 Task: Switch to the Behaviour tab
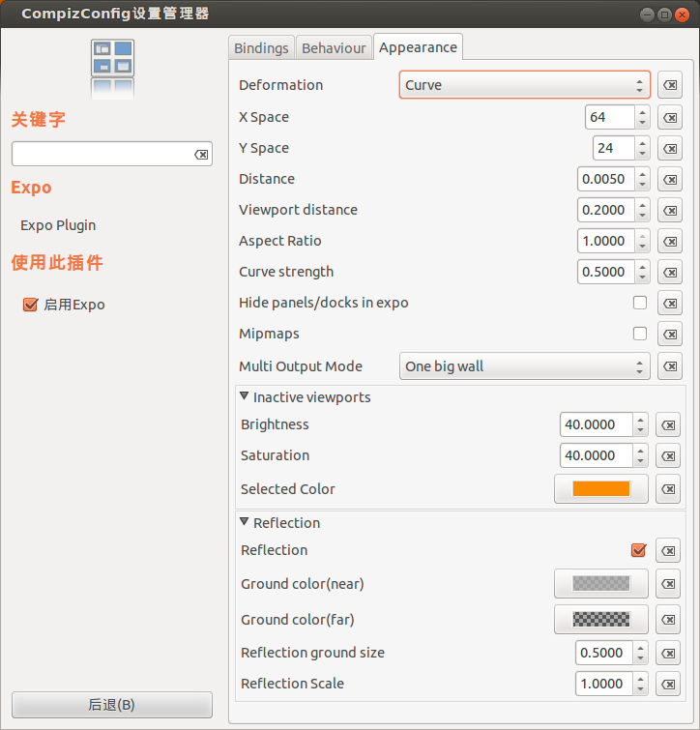click(x=334, y=48)
